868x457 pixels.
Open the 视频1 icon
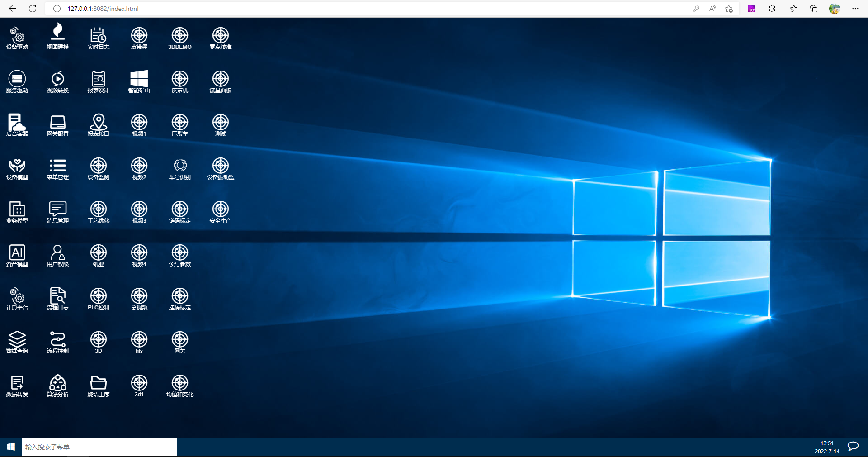[139, 125]
